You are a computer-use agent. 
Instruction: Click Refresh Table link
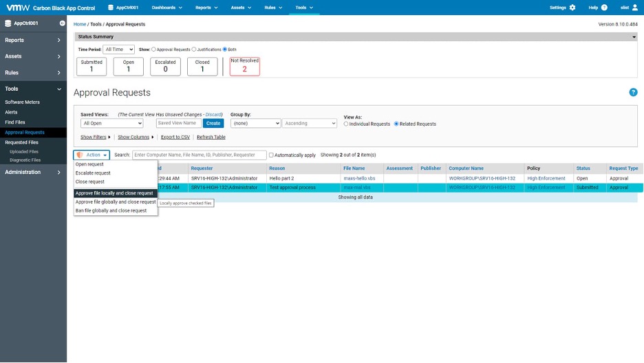pyautogui.click(x=211, y=137)
